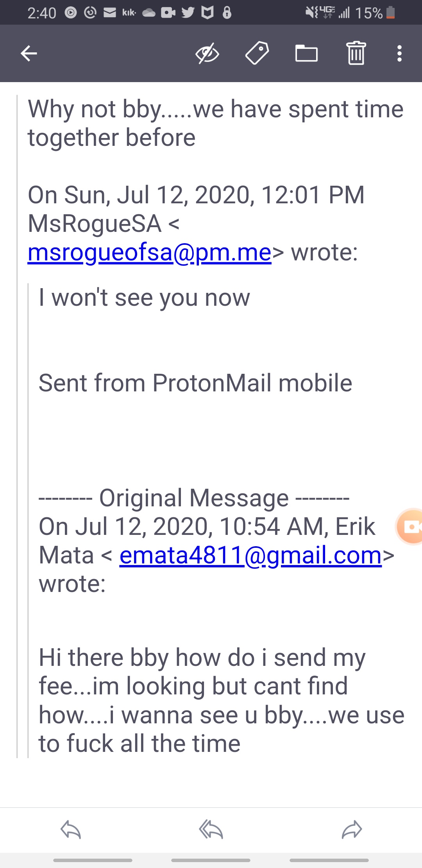Tap the left navigation bar handle
422x868 pixels.
93,860
